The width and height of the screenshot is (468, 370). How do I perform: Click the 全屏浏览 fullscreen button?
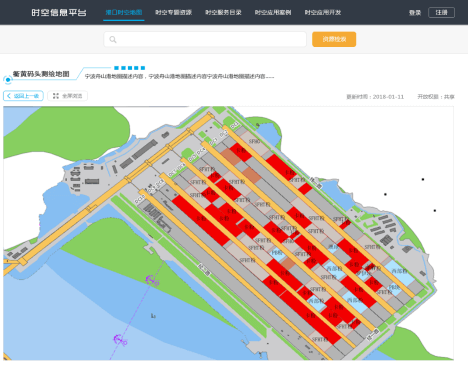(67, 96)
